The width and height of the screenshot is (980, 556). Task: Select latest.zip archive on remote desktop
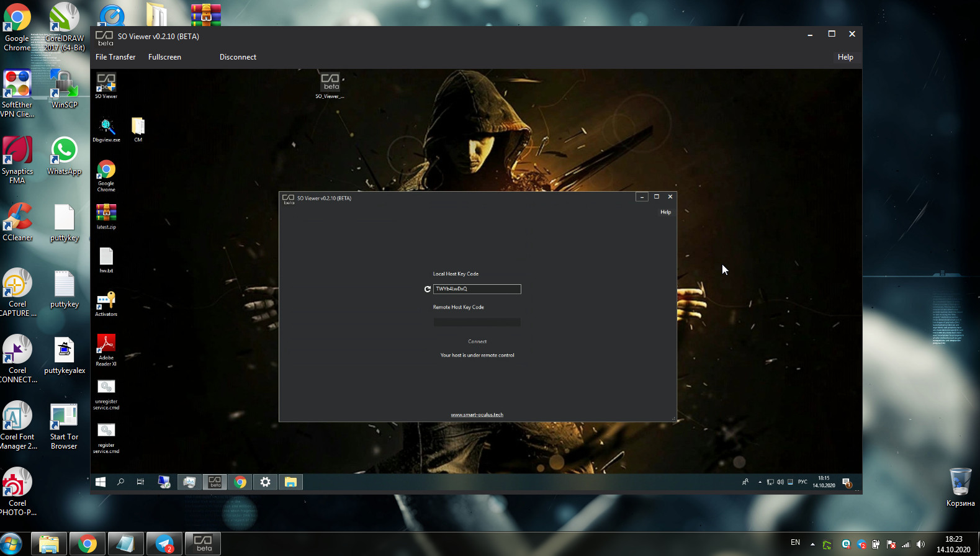(106, 217)
